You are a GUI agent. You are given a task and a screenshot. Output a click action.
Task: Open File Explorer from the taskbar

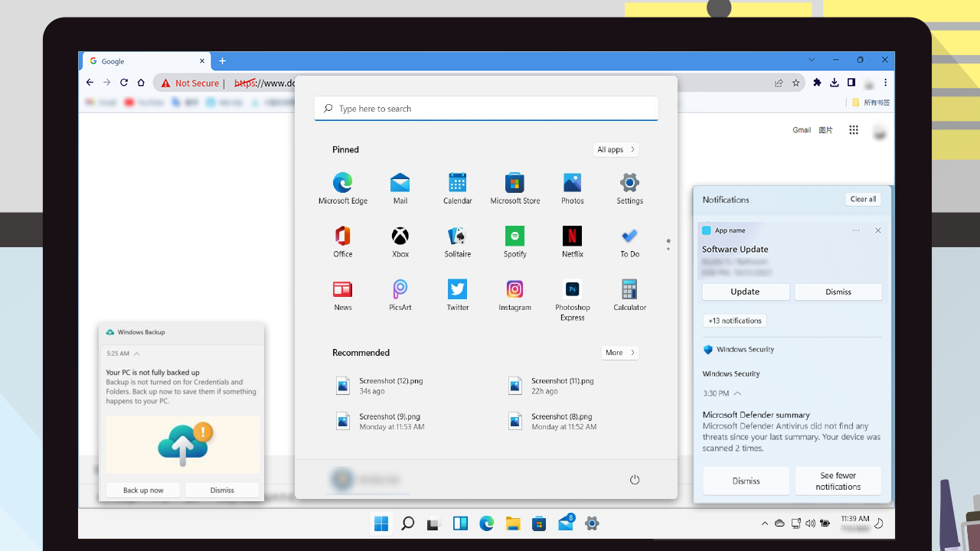[x=513, y=523]
